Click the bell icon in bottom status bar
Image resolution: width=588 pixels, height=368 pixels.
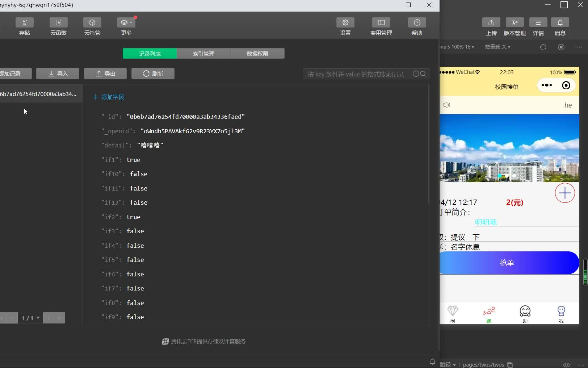point(432,361)
